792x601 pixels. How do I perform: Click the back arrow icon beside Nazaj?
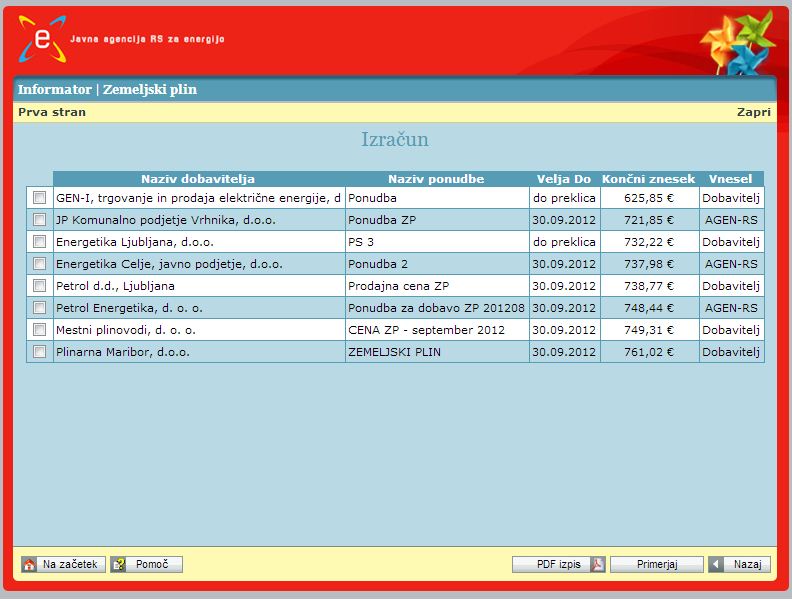[715, 564]
